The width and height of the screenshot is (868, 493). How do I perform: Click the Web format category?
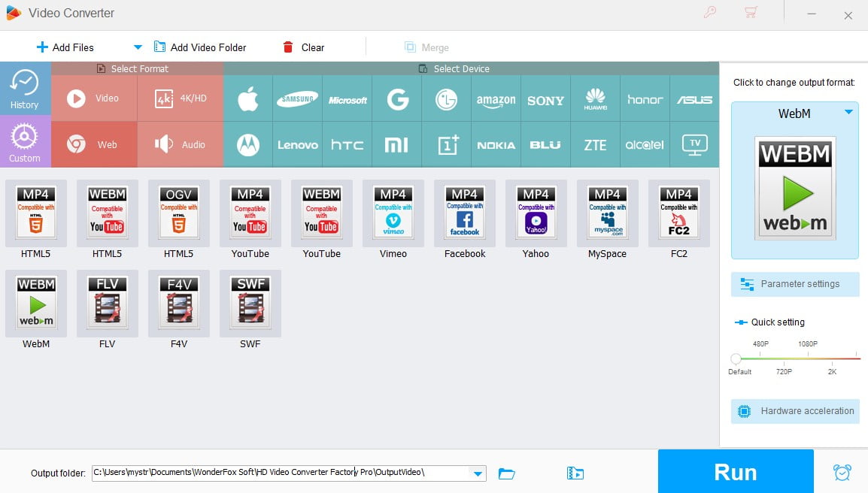tap(94, 144)
